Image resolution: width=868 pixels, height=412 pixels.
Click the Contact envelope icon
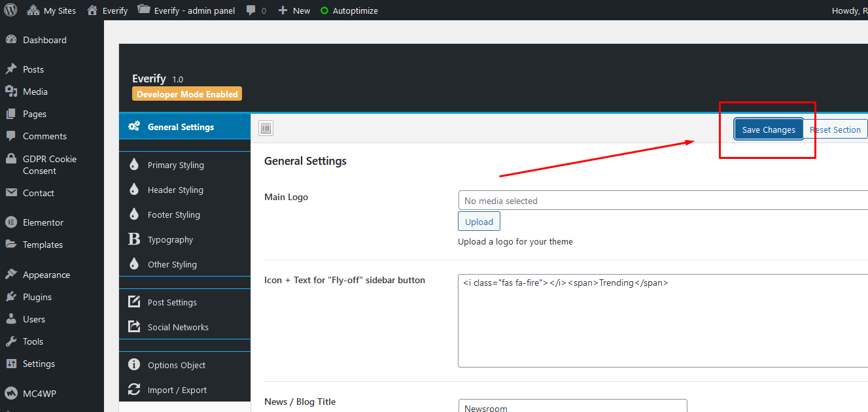click(11, 193)
